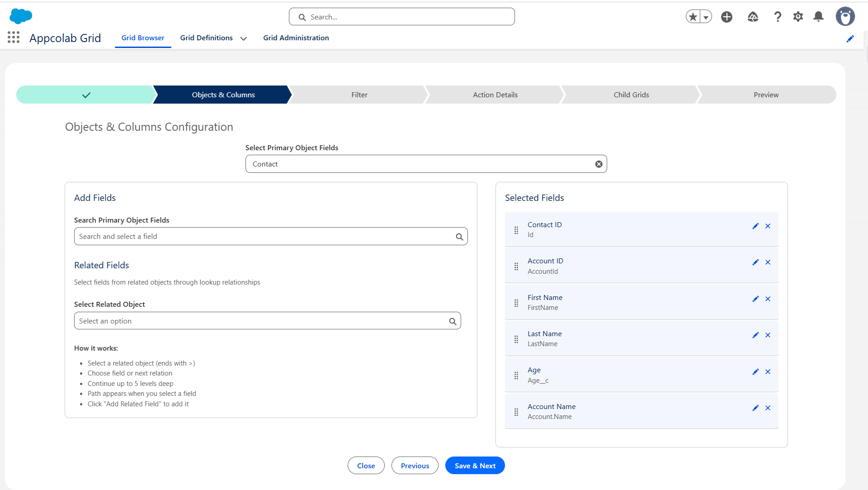Click the Save & Next button
The image size is (868, 490).
[475, 466]
